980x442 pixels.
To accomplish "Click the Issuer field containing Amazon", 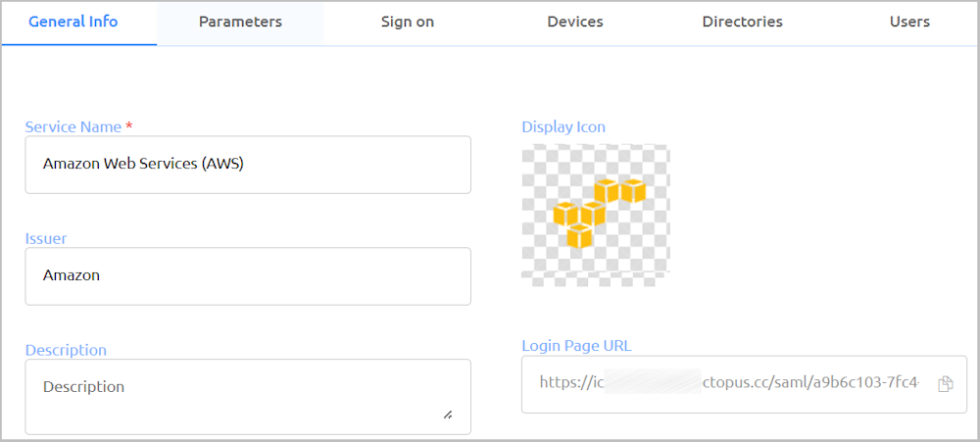I will click(x=248, y=275).
